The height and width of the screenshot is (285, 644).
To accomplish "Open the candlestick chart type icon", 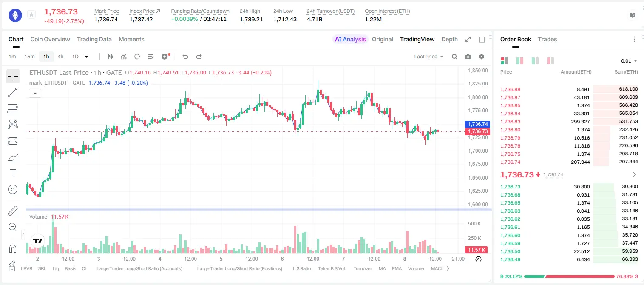I will pos(110,57).
